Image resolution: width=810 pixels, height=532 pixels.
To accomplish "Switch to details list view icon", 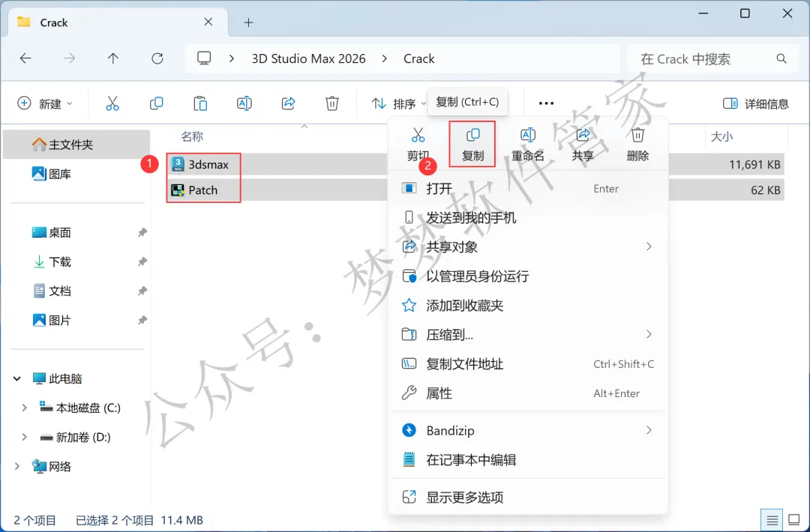I will 772,519.
